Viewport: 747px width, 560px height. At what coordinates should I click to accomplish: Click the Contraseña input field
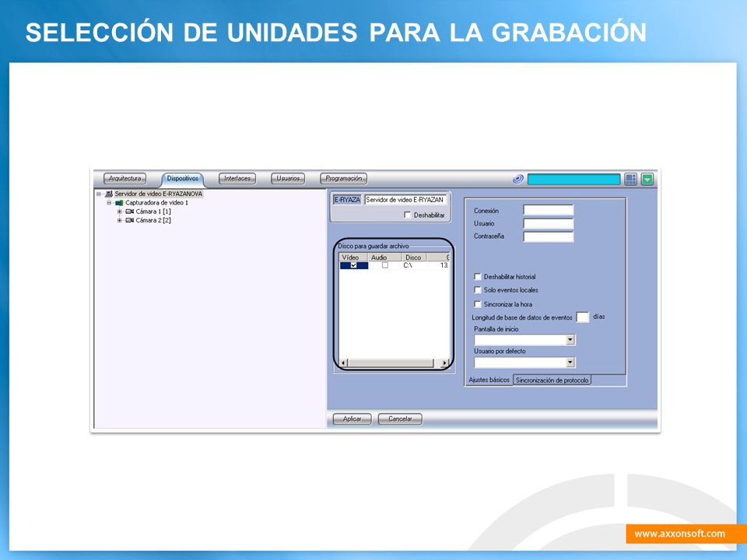tap(549, 236)
